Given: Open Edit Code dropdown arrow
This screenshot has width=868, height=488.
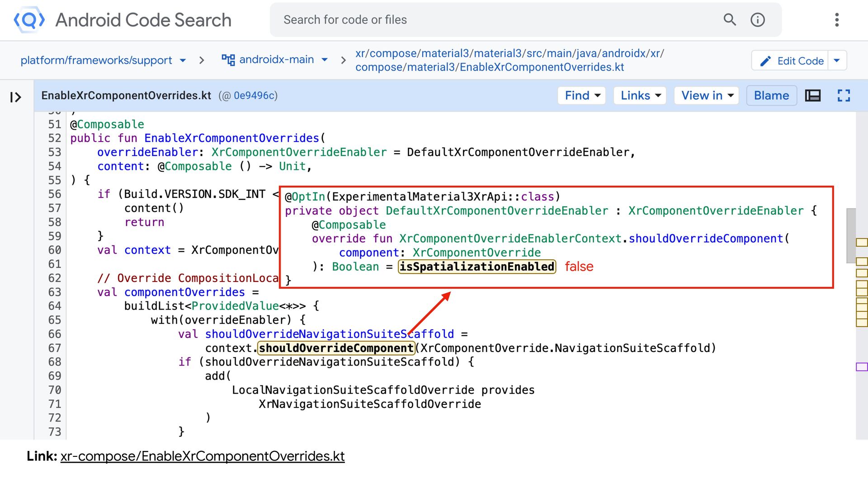Looking at the screenshot, I should tap(837, 61).
